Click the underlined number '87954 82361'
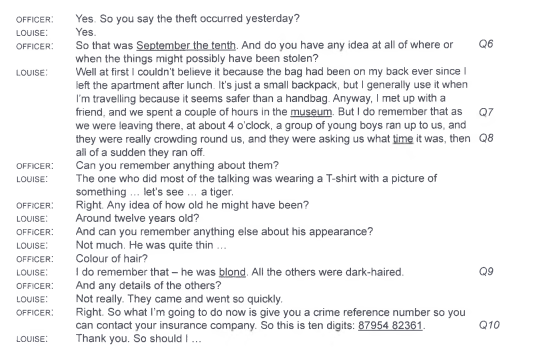This screenshot has width=548, height=364. (x=390, y=326)
